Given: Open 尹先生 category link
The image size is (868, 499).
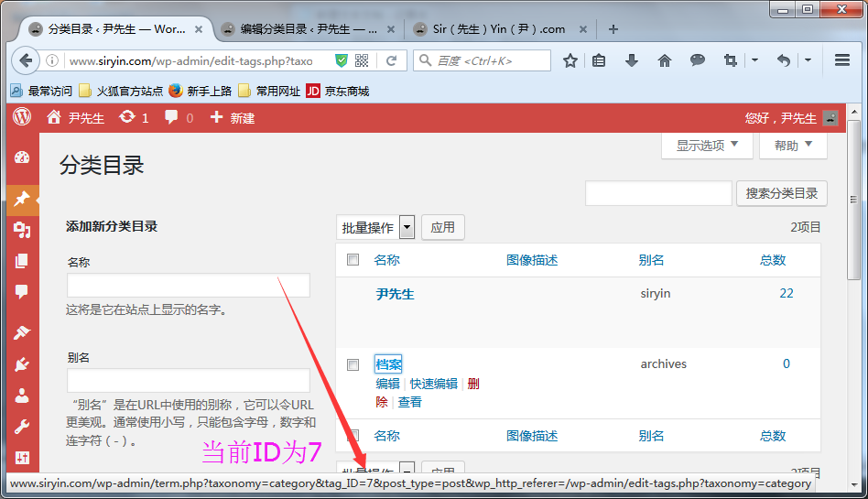Looking at the screenshot, I should click(395, 294).
